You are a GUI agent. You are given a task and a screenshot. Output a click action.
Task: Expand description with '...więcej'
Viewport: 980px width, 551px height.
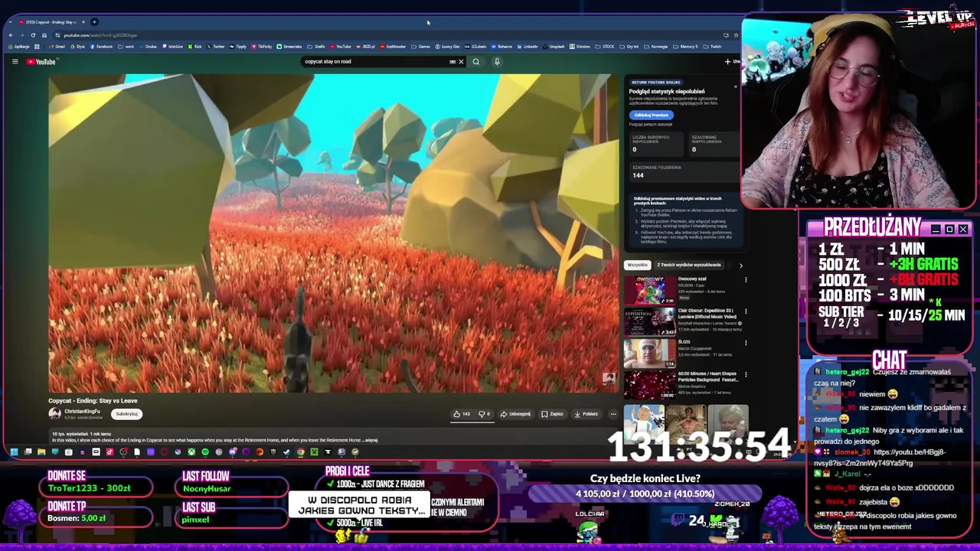click(x=371, y=440)
